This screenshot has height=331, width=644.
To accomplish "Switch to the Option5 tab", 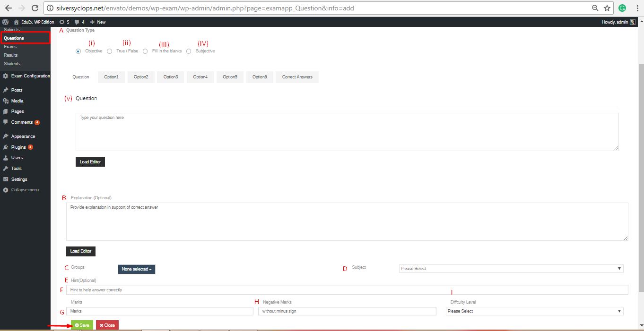I will (230, 77).
